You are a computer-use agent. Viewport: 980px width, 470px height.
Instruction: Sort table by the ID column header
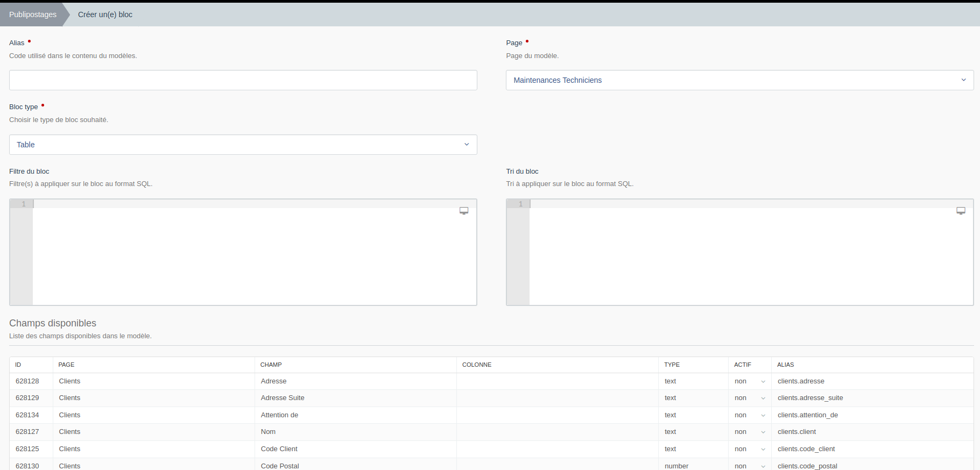[x=18, y=365]
